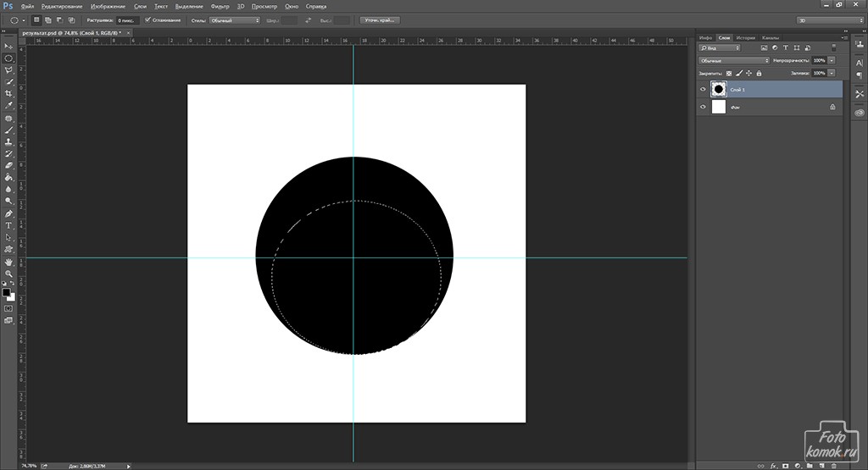868x470 pixels.
Task: Toggle Quick Mask mode
Action: (8, 308)
